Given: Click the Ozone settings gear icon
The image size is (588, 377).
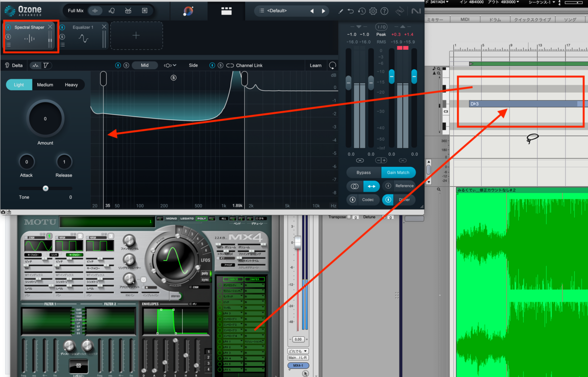Looking at the screenshot, I should click(372, 10).
